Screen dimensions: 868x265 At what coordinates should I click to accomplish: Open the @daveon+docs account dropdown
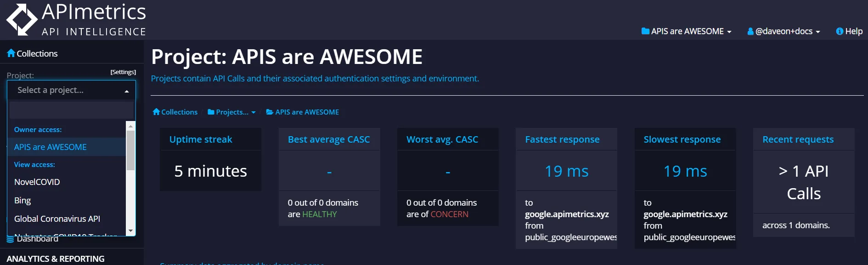pyautogui.click(x=783, y=31)
